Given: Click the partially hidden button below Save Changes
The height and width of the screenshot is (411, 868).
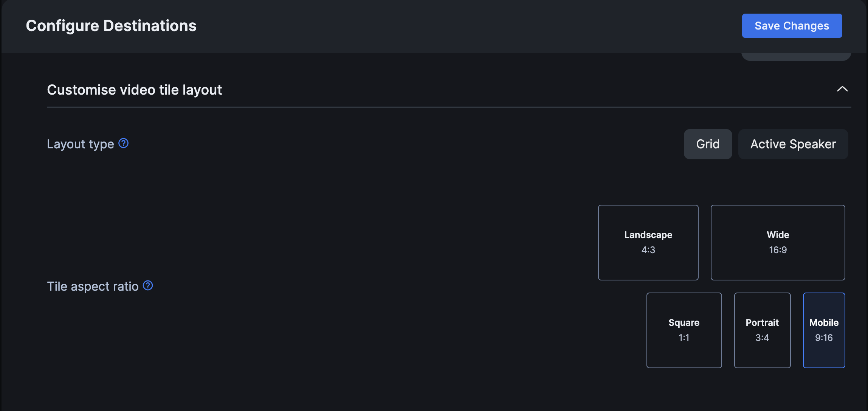Looking at the screenshot, I should (796, 57).
